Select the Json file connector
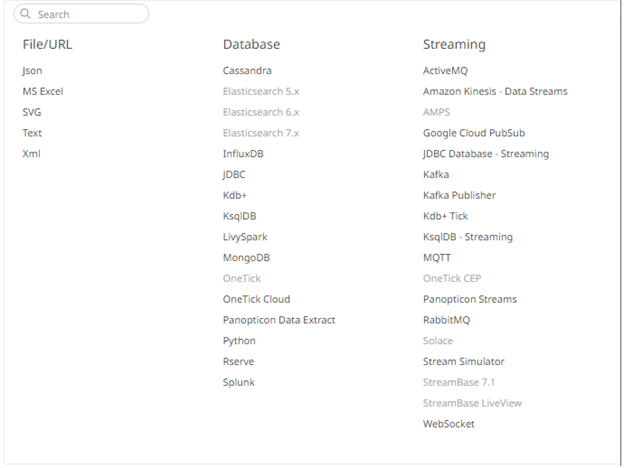 click(x=32, y=71)
